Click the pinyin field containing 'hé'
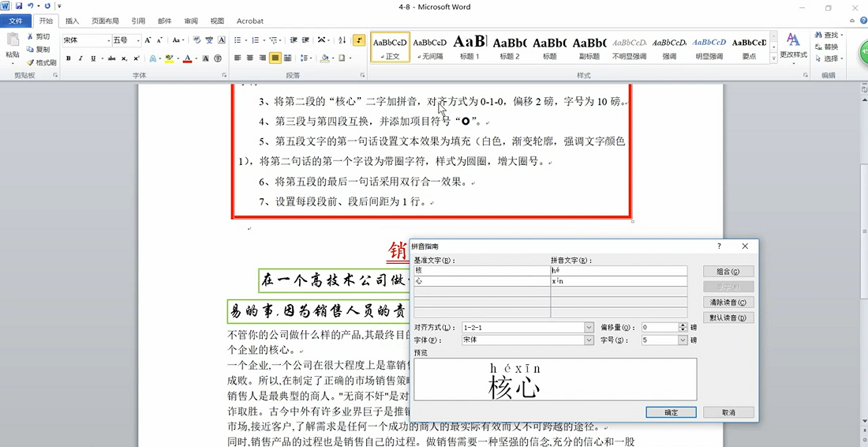 click(x=619, y=270)
